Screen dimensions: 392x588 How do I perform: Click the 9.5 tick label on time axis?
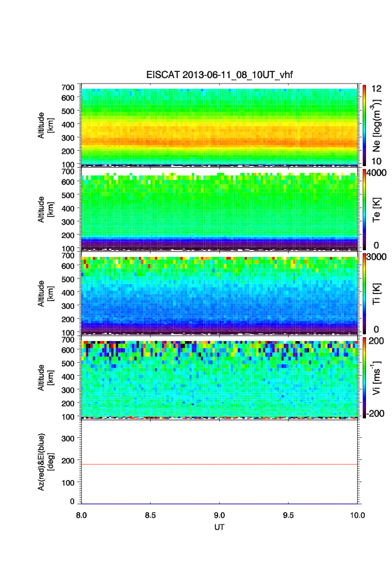coord(288,514)
